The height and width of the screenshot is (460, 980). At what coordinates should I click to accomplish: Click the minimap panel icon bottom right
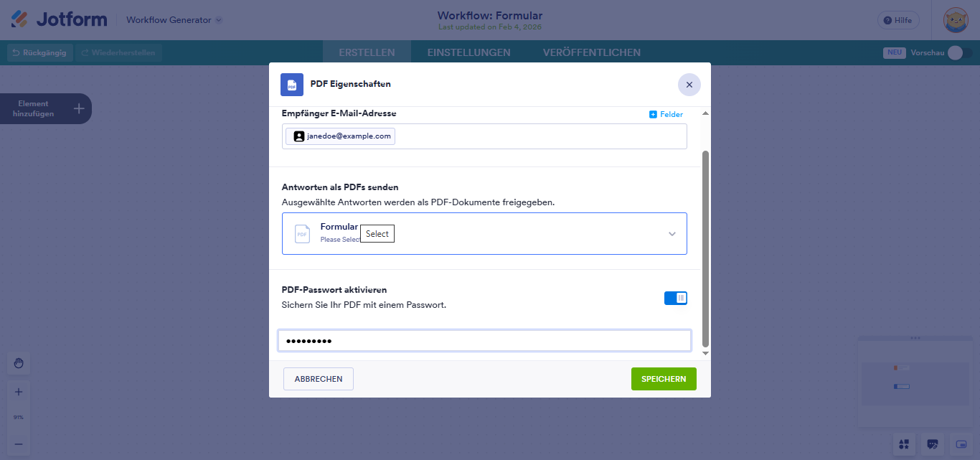[961, 445]
